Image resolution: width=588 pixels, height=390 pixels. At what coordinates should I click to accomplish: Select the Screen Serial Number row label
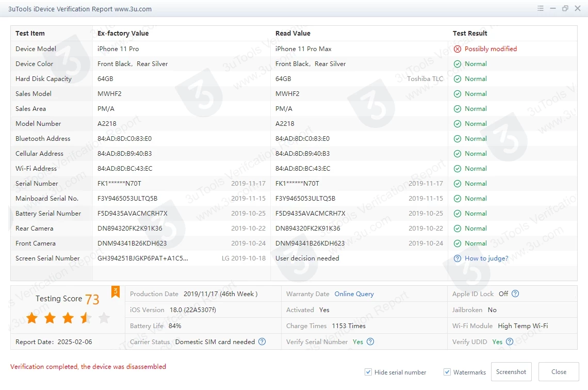tap(47, 258)
